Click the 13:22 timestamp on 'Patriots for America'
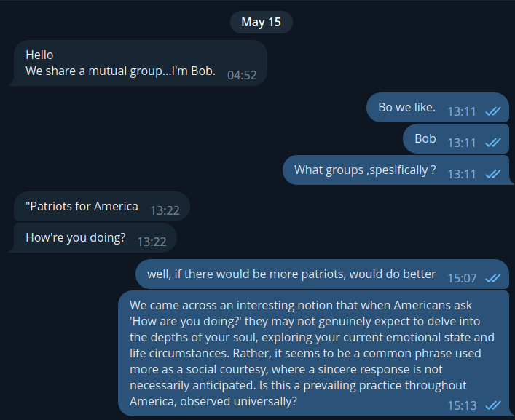 [x=165, y=210]
